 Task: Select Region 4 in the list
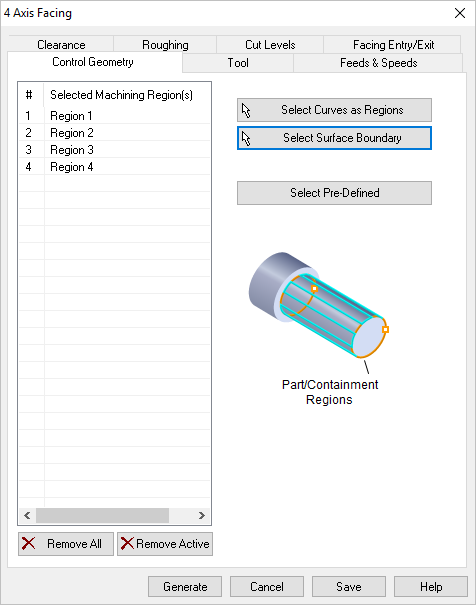[114, 167]
